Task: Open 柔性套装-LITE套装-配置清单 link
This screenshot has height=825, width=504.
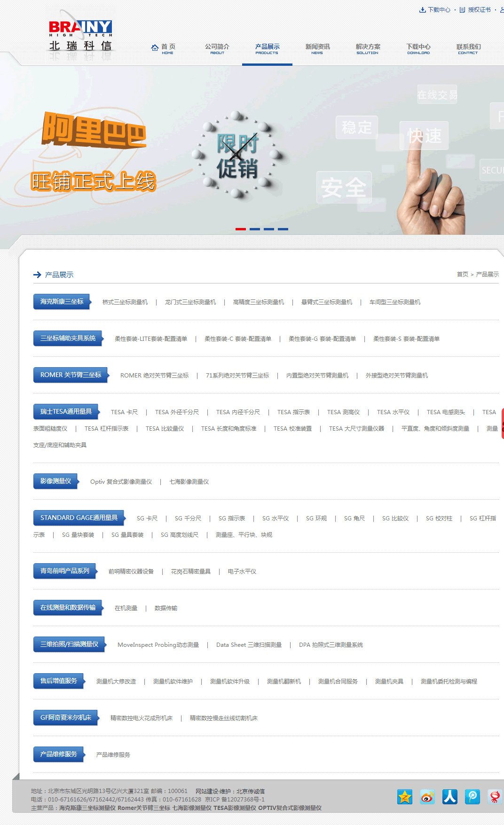Action: pyautogui.click(x=151, y=339)
